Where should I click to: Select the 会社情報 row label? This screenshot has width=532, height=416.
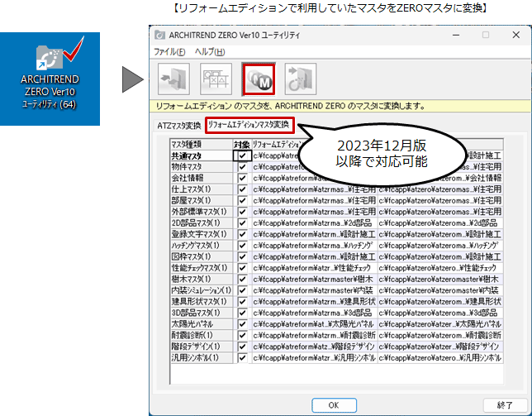pyautogui.click(x=202, y=179)
